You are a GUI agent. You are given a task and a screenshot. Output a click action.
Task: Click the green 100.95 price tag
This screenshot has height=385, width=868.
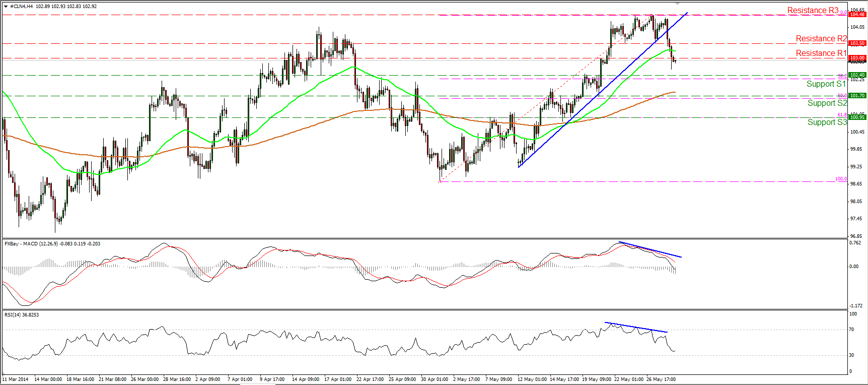857,117
